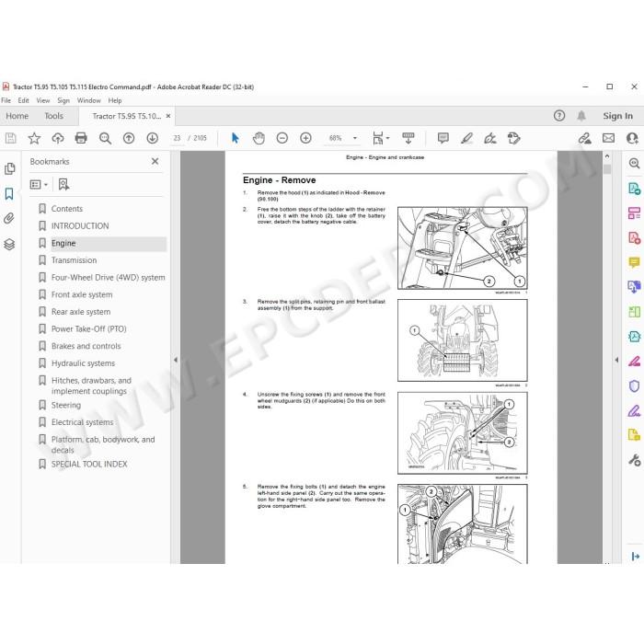Viewport: 644px width, 644px height.
Task: Open the Layers panel icon
Action: coord(9,245)
